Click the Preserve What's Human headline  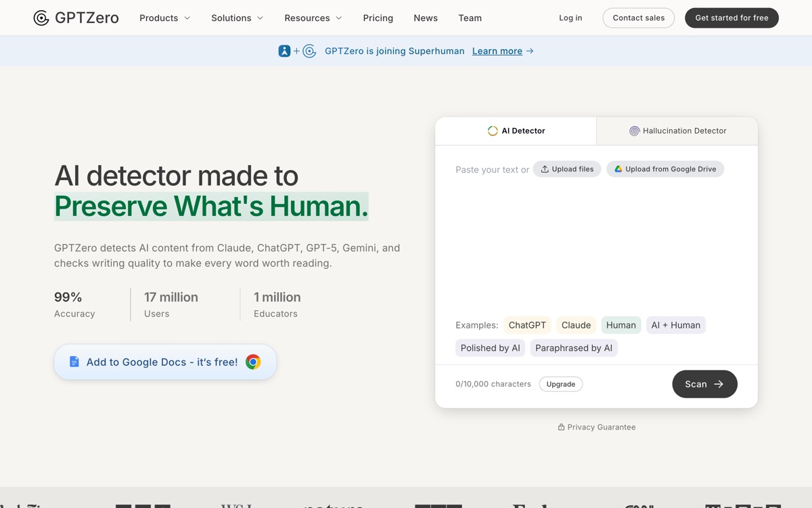pos(211,206)
